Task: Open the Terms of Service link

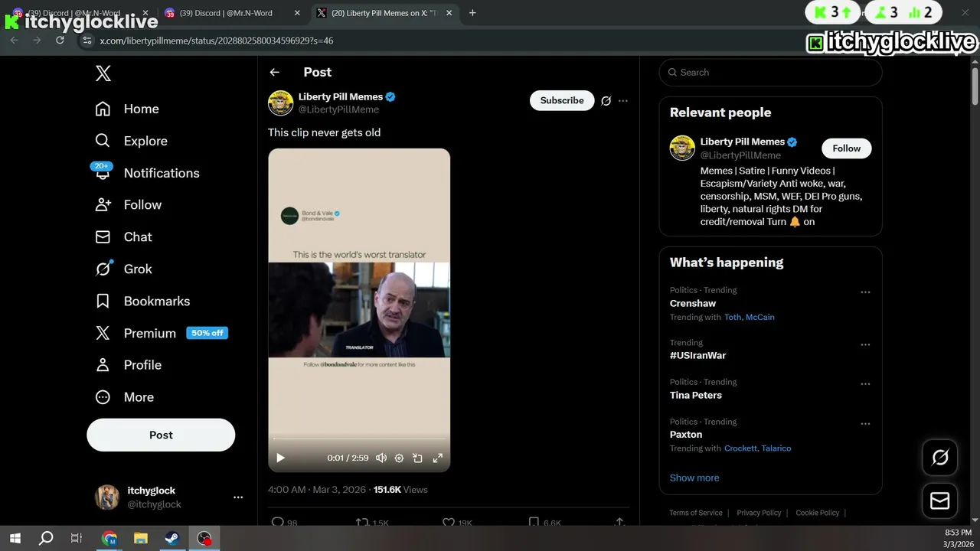Action: pos(696,513)
